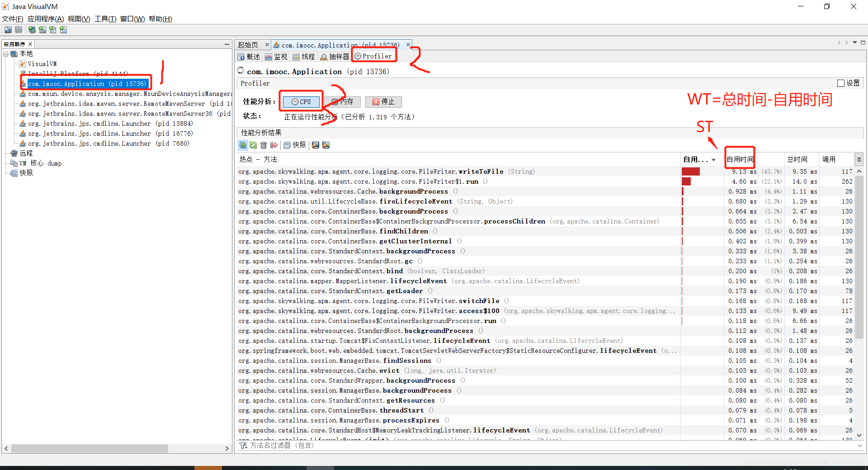Switch to the 抽样器 sampler tab

tap(335, 57)
